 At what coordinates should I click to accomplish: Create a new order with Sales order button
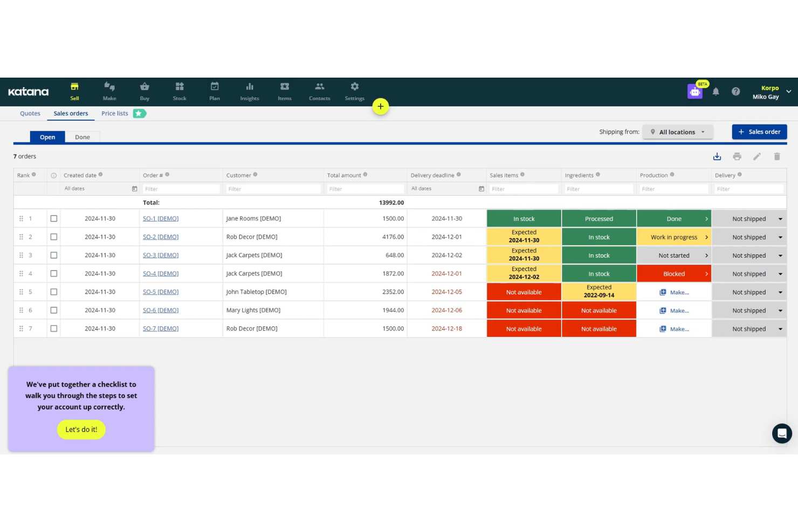tap(759, 132)
